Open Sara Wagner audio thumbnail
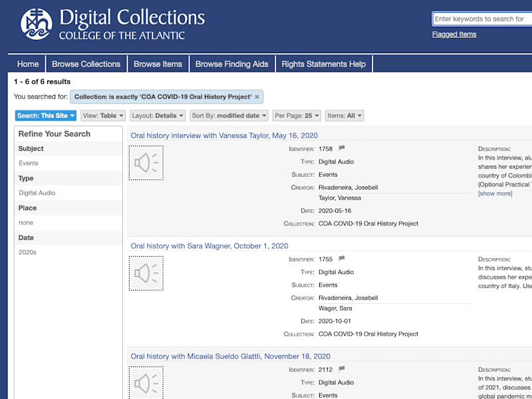The height and width of the screenshot is (399, 532). (146, 273)
